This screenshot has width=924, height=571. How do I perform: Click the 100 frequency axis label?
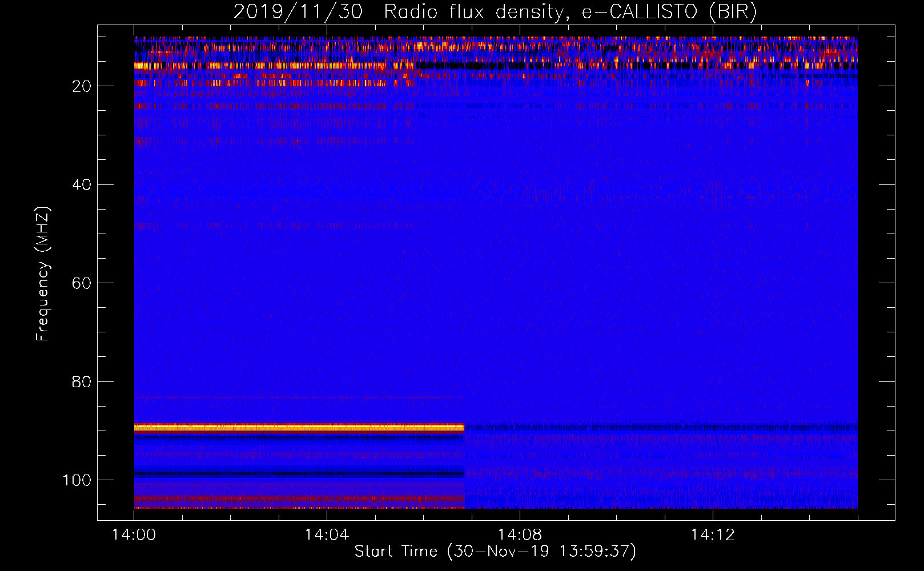tap(77, 480)
